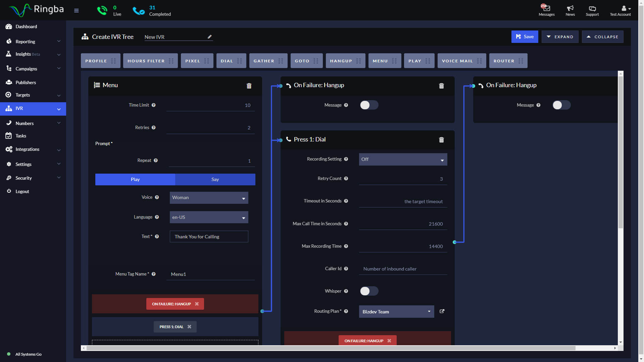Click the Time Limit help icon

[154, 105]
